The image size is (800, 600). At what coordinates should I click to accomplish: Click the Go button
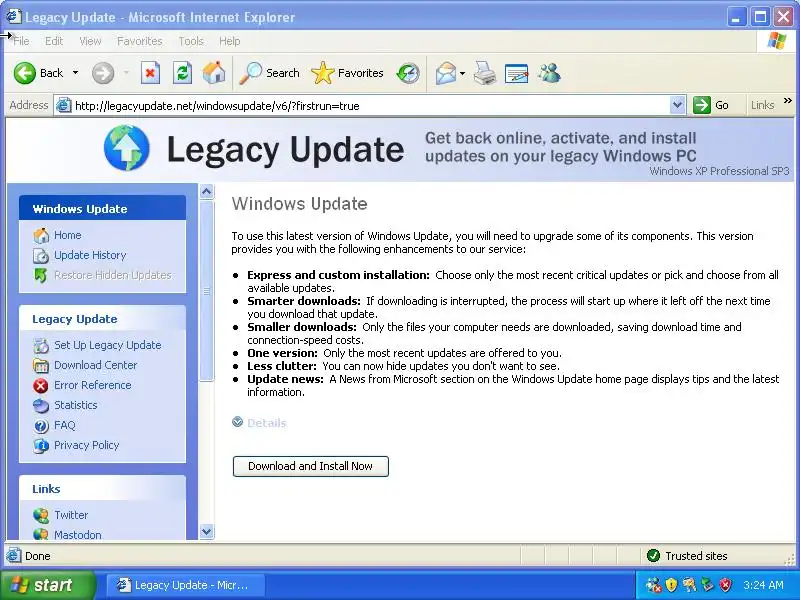coord(711,105)
